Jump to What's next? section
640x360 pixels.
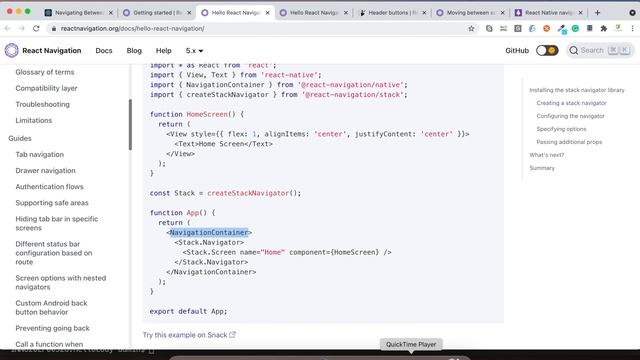pos(547,155)
